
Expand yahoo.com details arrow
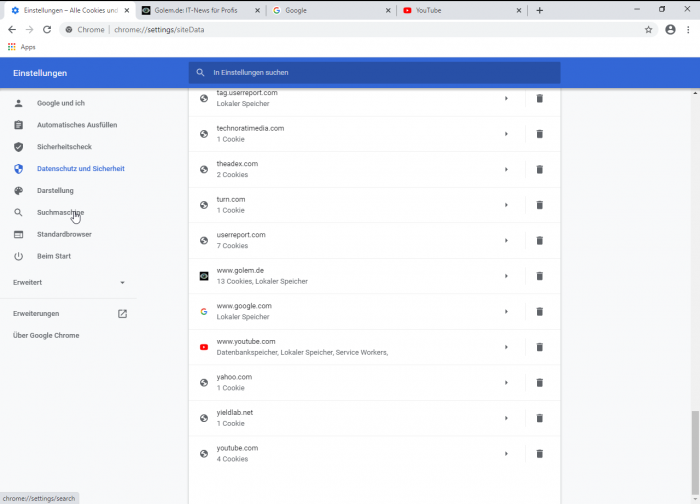point(506,383)
